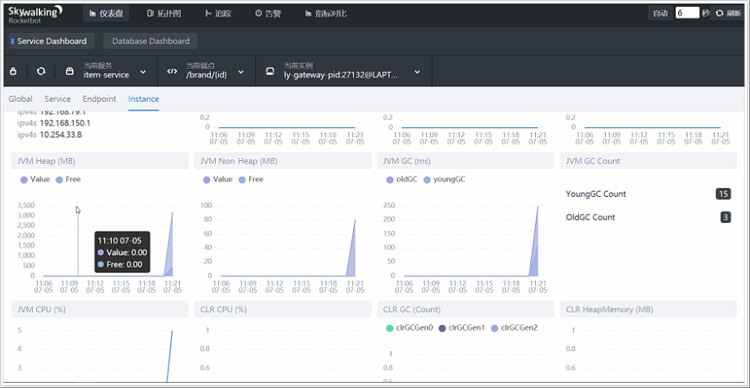Viewport: 750px width, 388px height.
Task: Click the JVM GC (ms) panel title
Action: (x=406, y=161)
